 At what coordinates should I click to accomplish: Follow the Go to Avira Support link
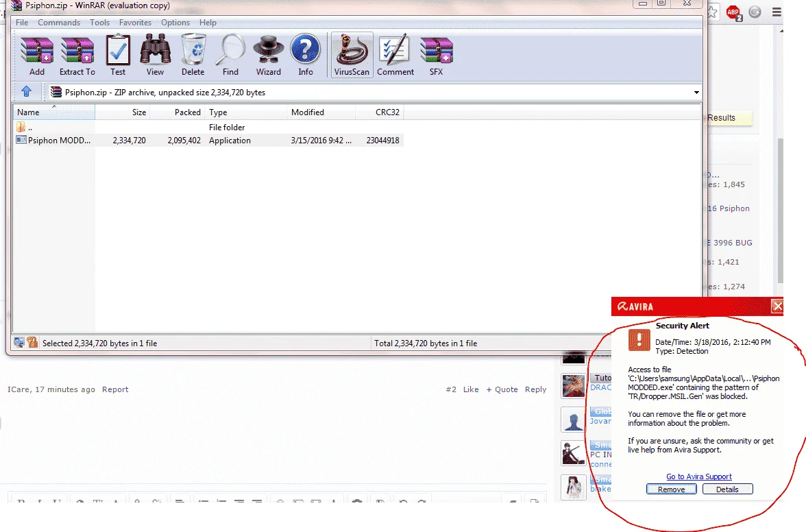point(699,476)
